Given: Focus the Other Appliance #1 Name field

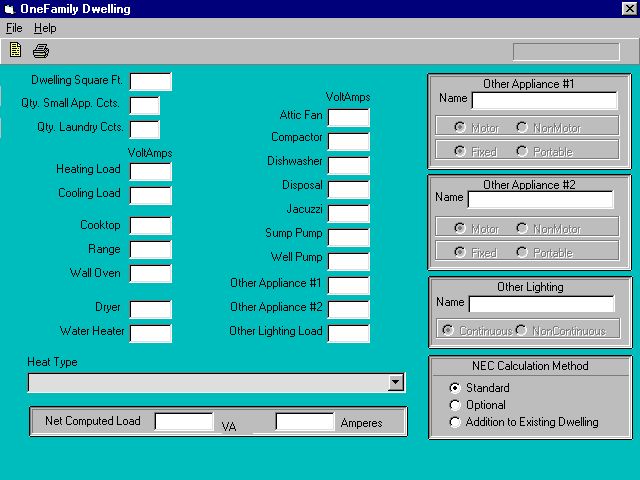Looking at the screenshot, I should (x=543, y=100).
